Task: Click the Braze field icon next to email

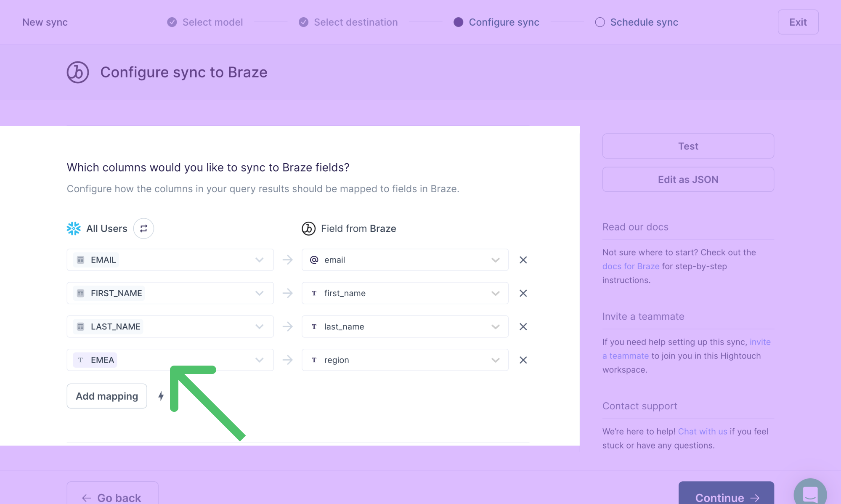Action: pos(314,259)
